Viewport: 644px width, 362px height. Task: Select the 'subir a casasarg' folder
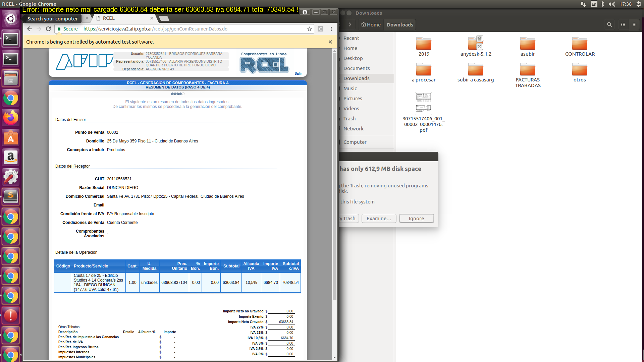pyautogui.click(x=476, y=72)
